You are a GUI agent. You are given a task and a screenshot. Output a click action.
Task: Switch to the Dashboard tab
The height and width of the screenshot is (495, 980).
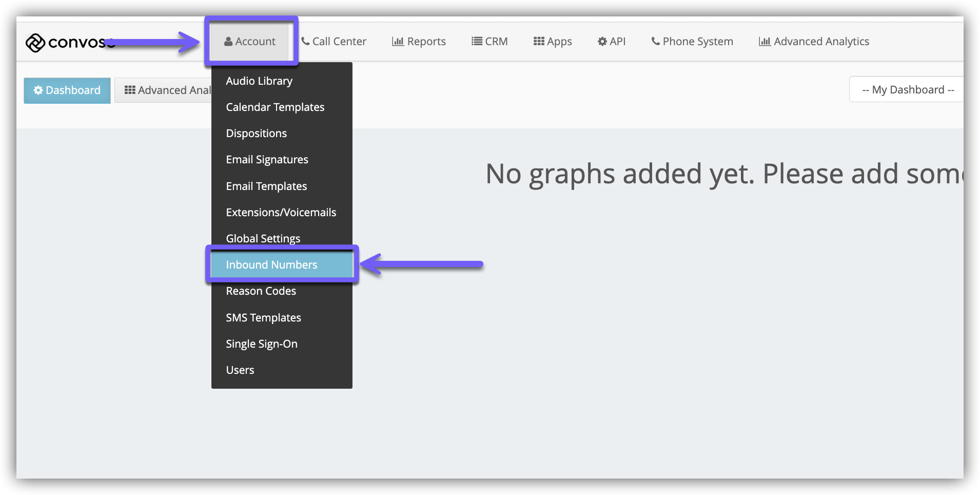[x=67, y=90]
